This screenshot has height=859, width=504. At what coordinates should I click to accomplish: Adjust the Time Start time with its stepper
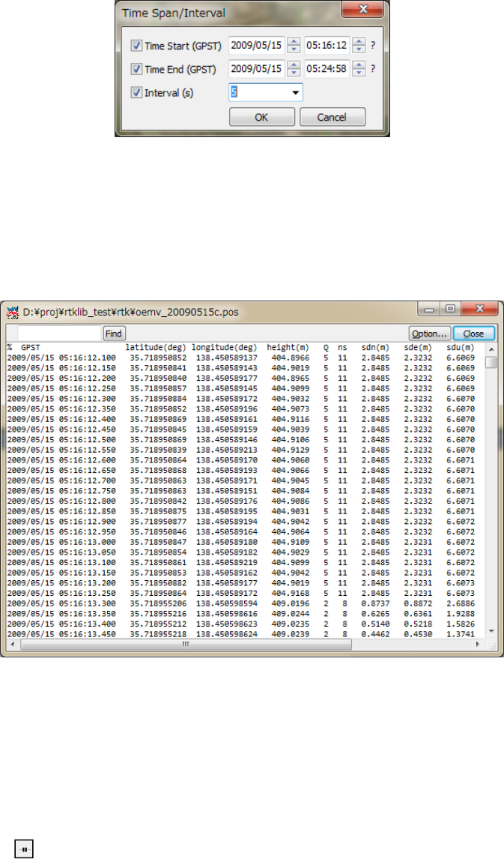pos(359,46)
